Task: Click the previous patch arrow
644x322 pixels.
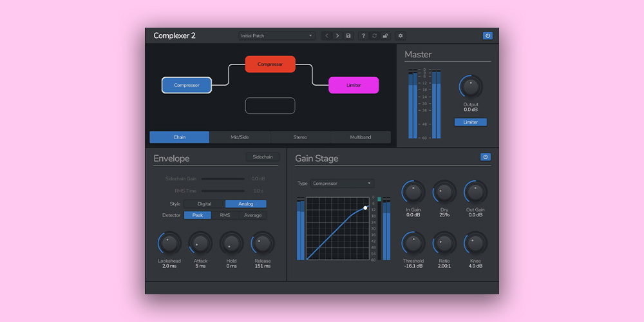Action: tap(327, 36)
